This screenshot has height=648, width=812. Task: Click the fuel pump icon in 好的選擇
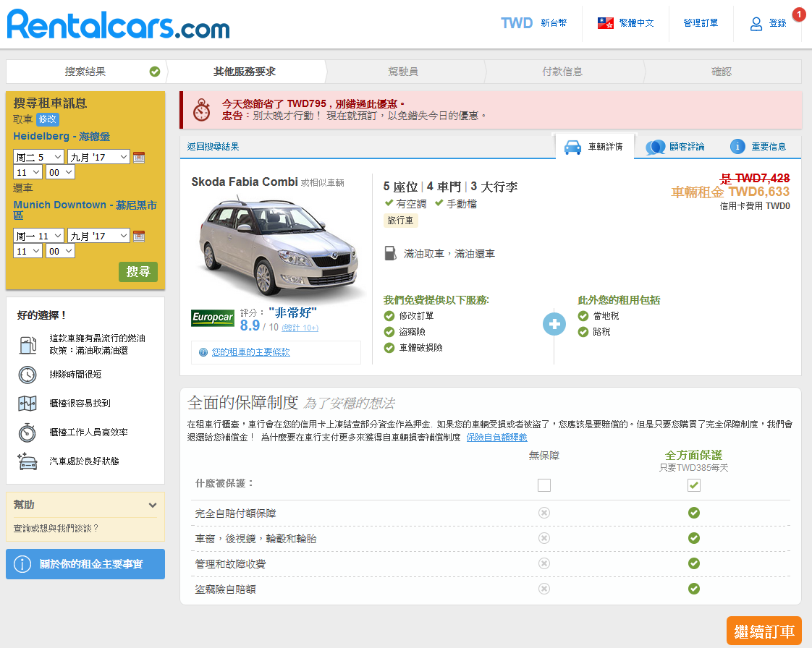tap(28, 345)
